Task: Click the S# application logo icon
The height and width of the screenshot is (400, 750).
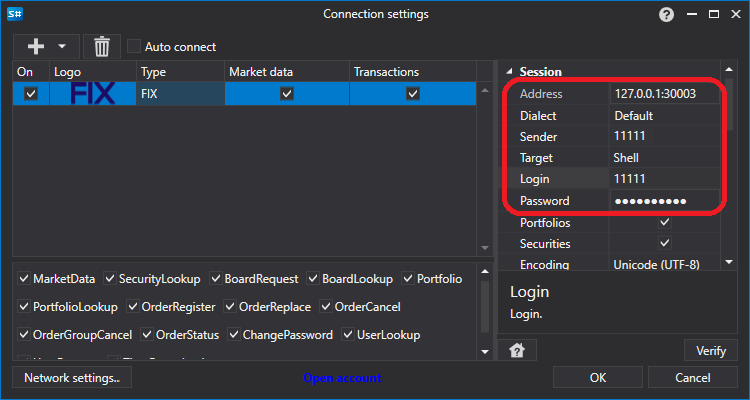Action: coord(14,14)
